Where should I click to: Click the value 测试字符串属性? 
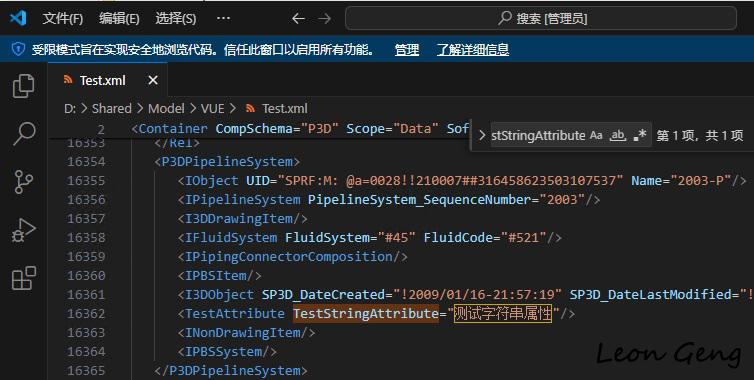click(503, 314)
